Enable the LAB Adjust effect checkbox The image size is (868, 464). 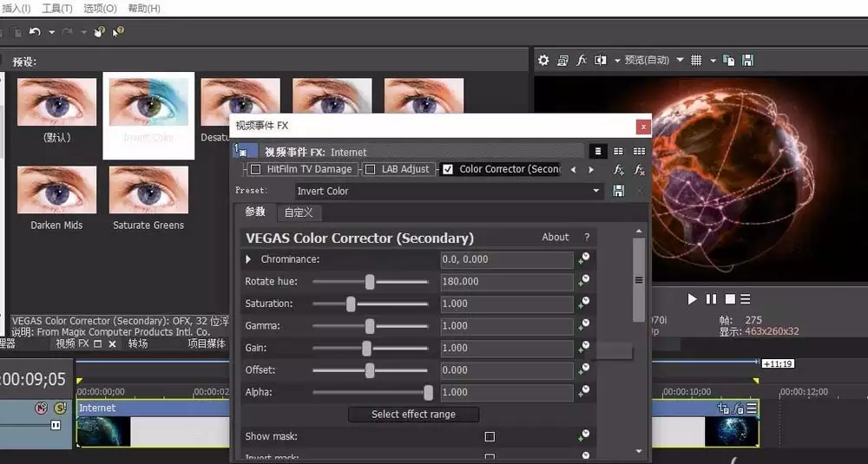point(371,169)
